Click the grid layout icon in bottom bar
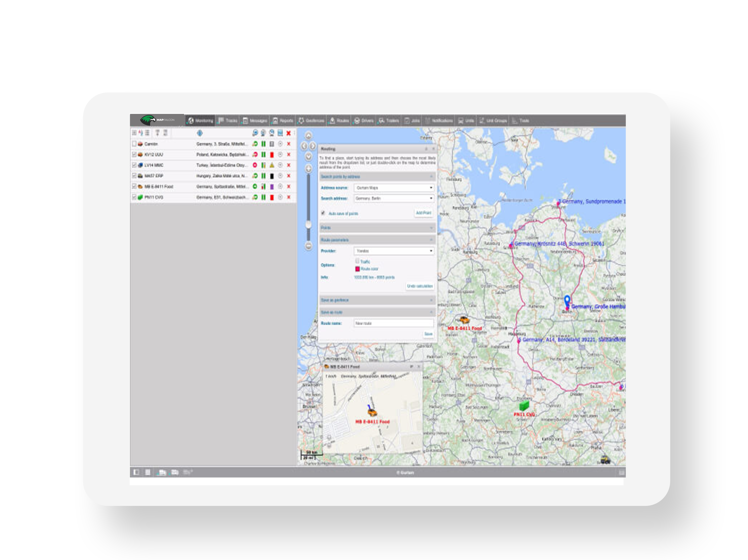 click(x=148, y=472)
